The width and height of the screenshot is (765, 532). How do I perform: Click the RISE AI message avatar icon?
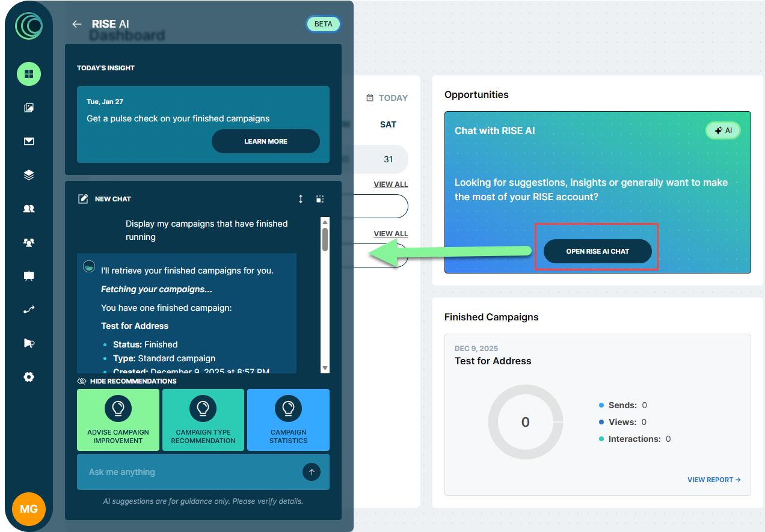tap(89, 267)
